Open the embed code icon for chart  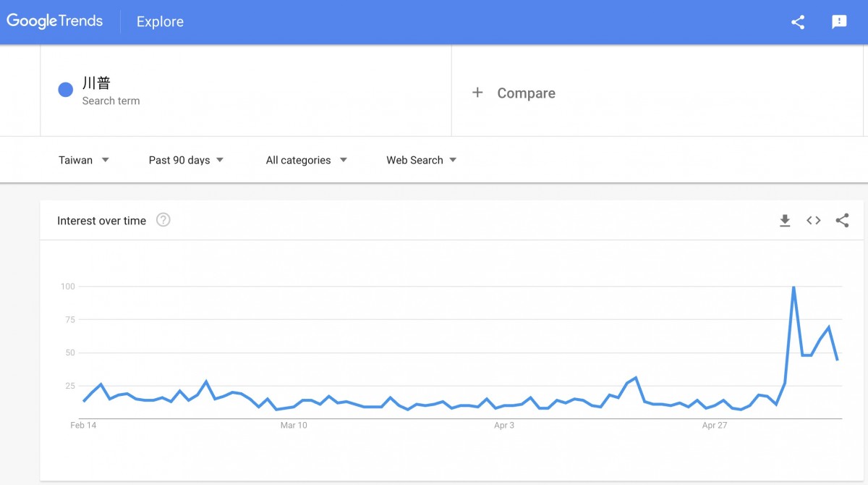point(814,221)
